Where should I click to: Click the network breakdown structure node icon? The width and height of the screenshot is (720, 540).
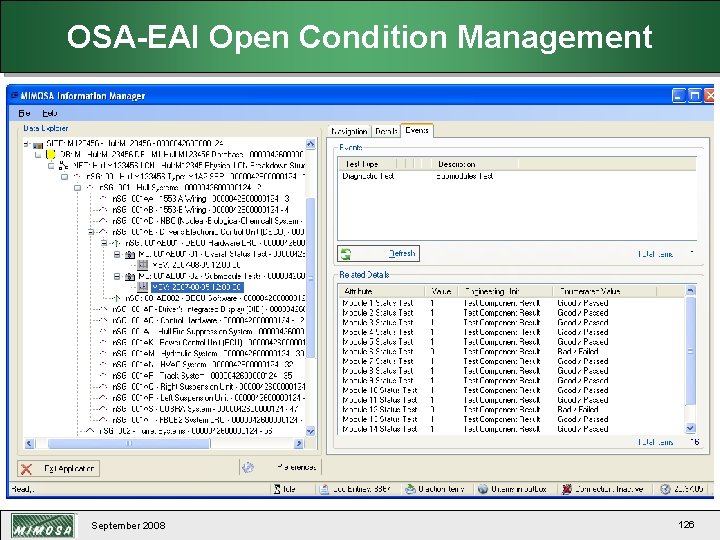[63, 165]
